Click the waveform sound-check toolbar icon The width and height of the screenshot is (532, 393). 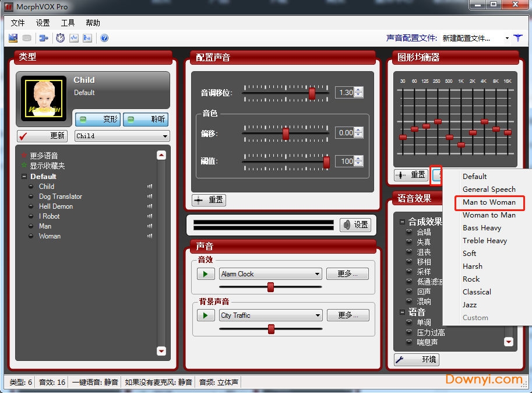(73, 38)
